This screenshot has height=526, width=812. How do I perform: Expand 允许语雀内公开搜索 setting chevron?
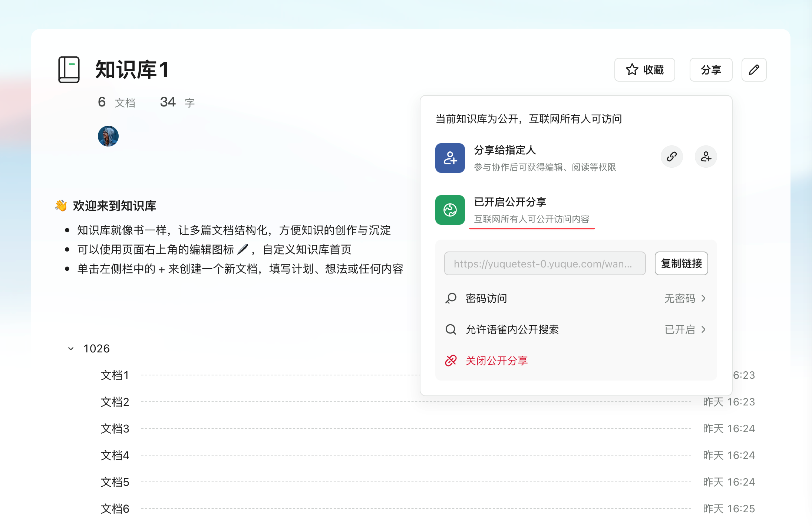(703, 329)
